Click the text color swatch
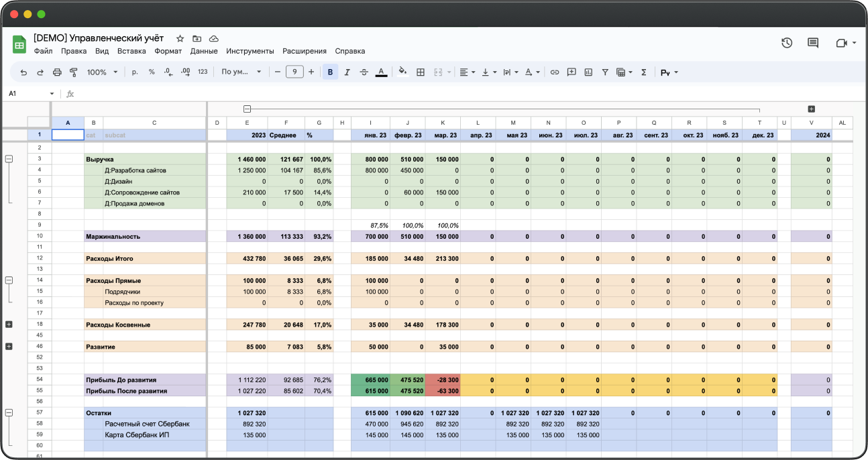Image resolution: width=868 pixels, height=460 pixels. point(381,72)
